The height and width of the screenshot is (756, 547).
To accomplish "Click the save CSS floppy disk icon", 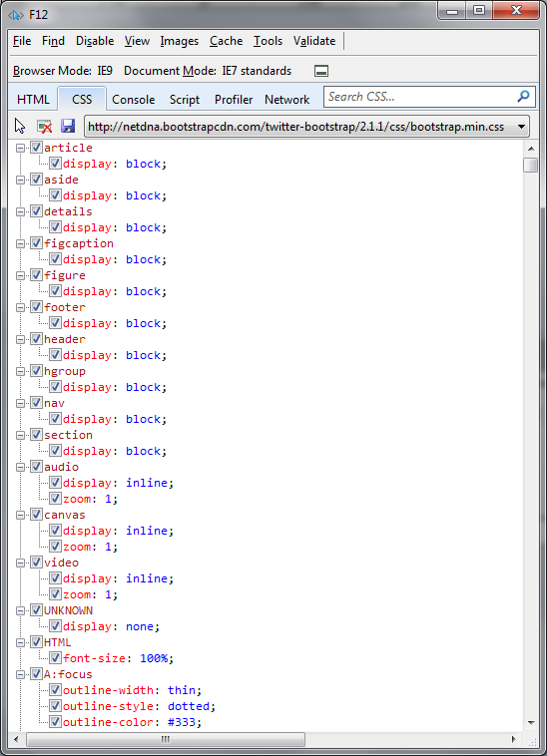I will (68, 127).
